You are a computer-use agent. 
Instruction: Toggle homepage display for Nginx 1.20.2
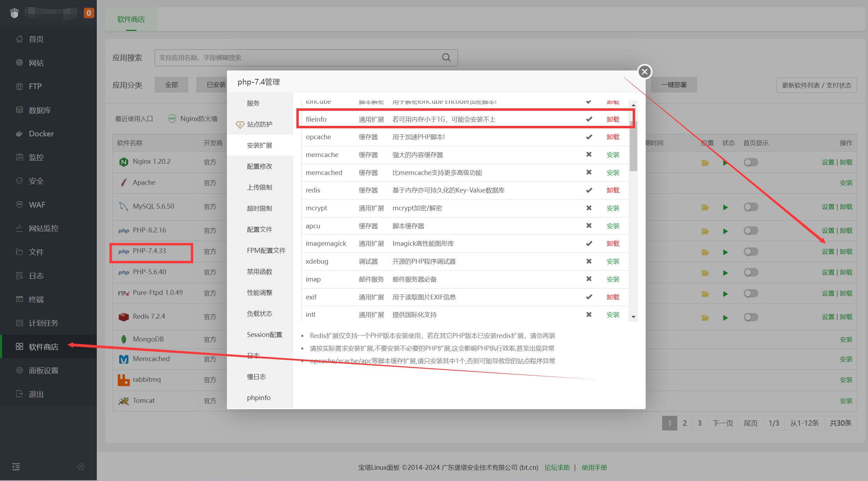click(751, 162)
